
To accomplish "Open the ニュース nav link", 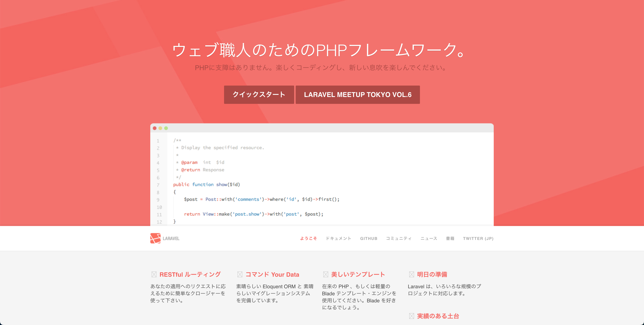I will coord(429,238).
